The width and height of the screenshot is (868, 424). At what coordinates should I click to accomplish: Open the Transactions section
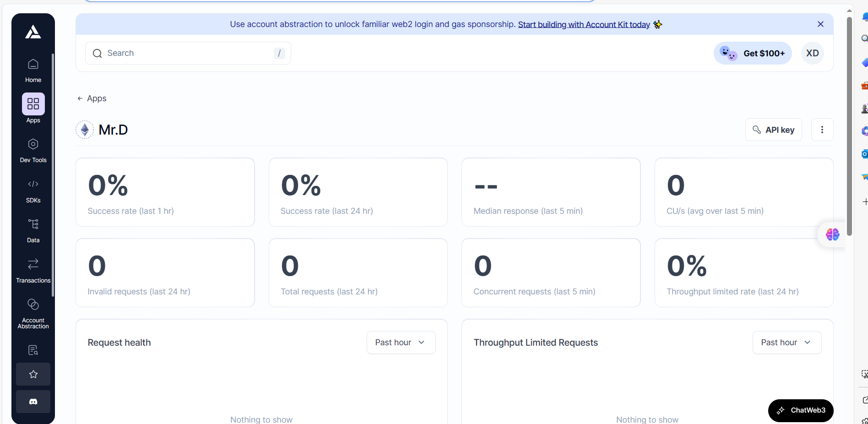tap(33, 271)
